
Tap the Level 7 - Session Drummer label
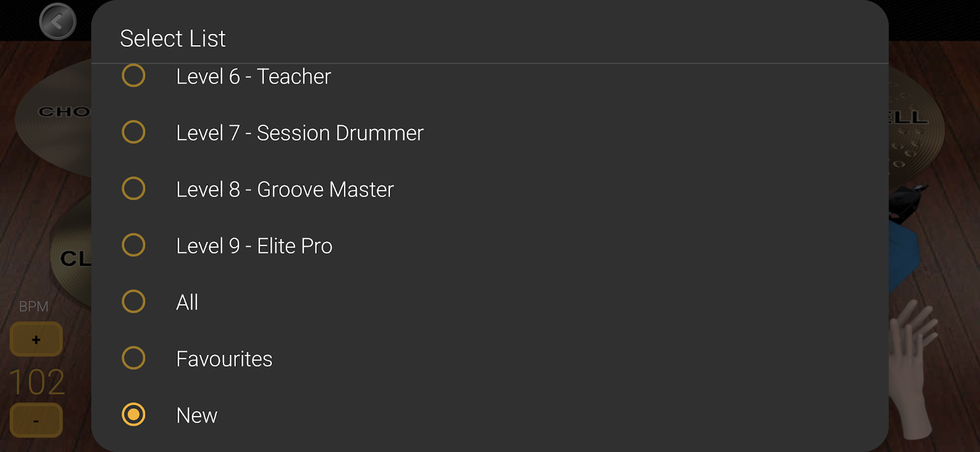click(300, 133)
